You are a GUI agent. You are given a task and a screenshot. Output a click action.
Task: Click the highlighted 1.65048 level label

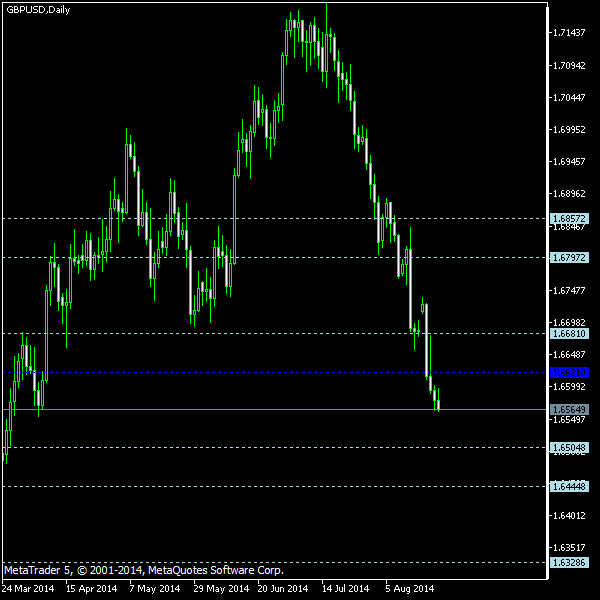(x=569, y=447)
